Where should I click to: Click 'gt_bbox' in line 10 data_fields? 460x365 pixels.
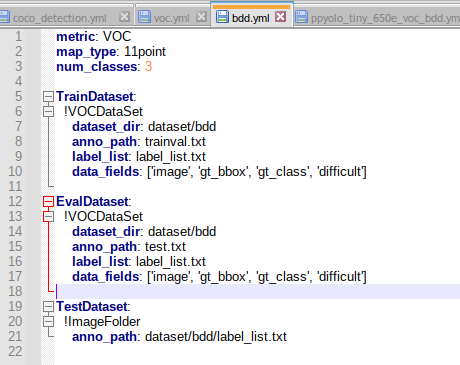click(x=223, y=172)
